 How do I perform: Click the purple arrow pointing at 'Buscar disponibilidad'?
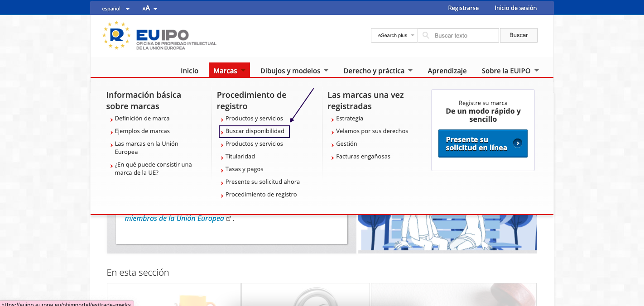(301, 104)
